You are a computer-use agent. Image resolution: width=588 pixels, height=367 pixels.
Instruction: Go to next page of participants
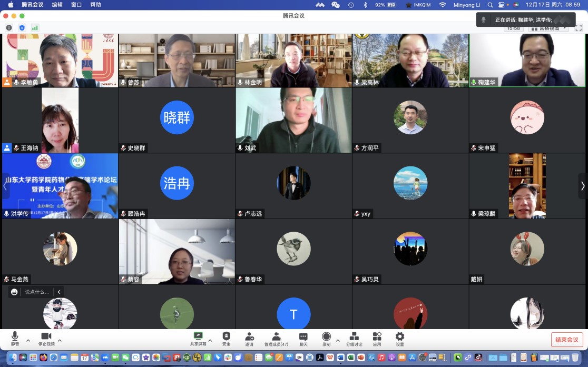coord(582,186)
